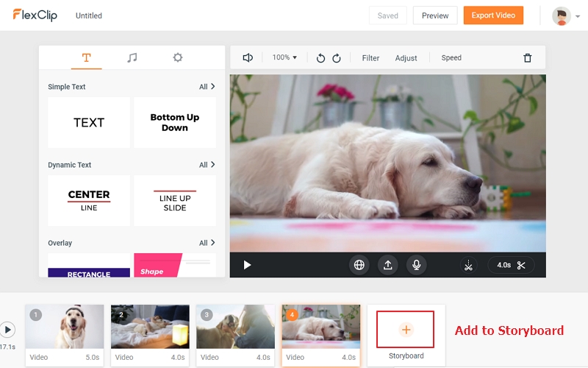Click the globe stock media icon
This screenshot has height=368, width=588.
(x=359, y=265)
